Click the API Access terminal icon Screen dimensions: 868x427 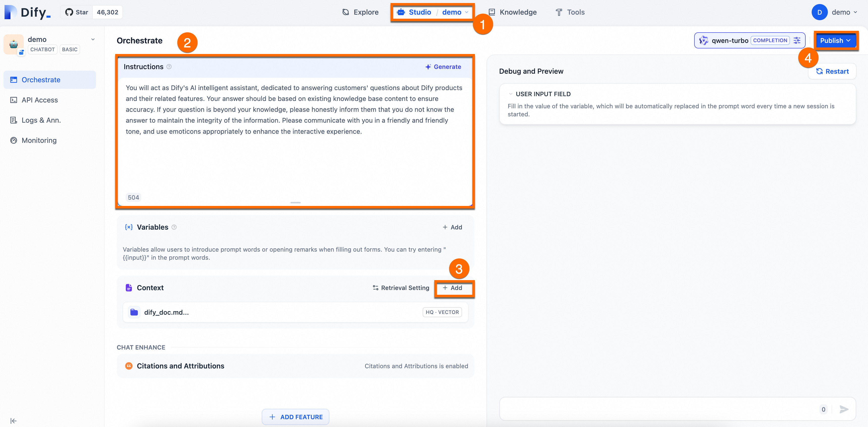13,100
